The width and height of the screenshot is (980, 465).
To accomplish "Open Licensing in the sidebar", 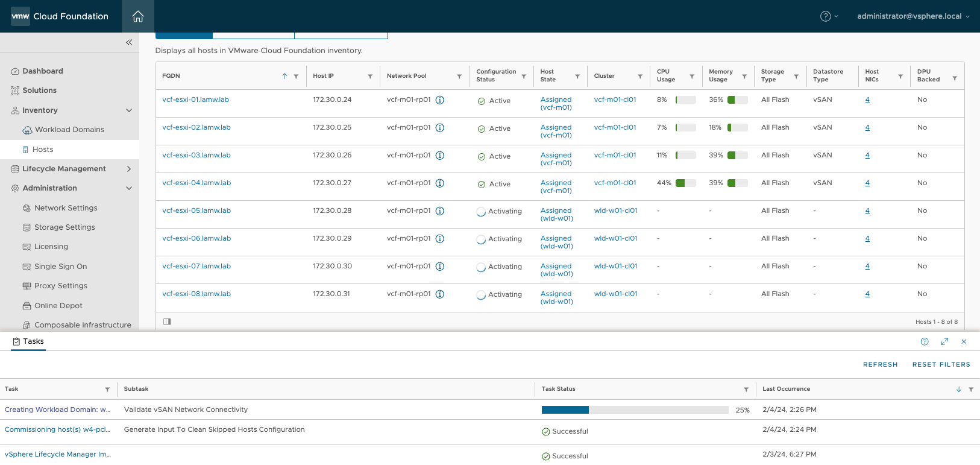I will pyautogui.click(x=51, y=247).
